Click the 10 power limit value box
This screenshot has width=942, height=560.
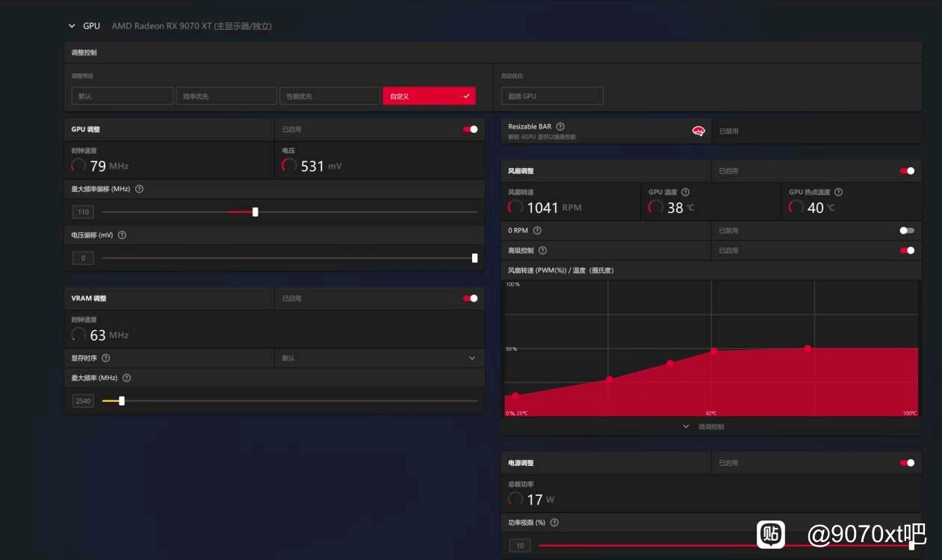[x=520, y=546]
